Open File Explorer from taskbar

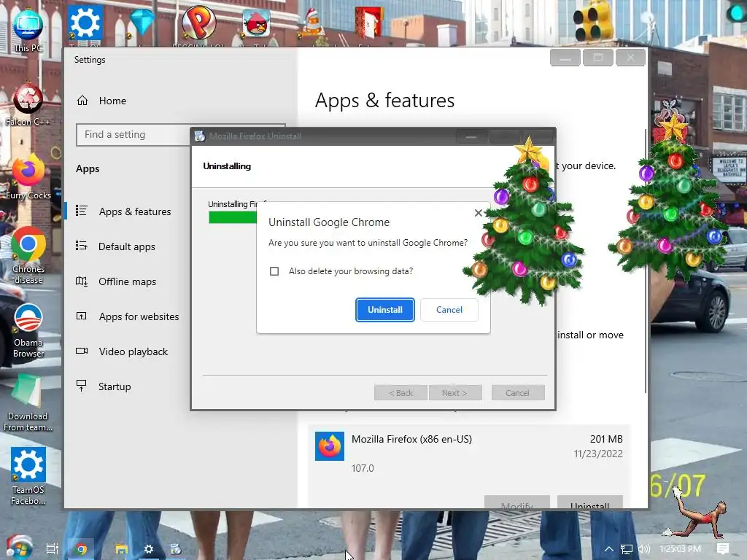[x=121, y=549]
